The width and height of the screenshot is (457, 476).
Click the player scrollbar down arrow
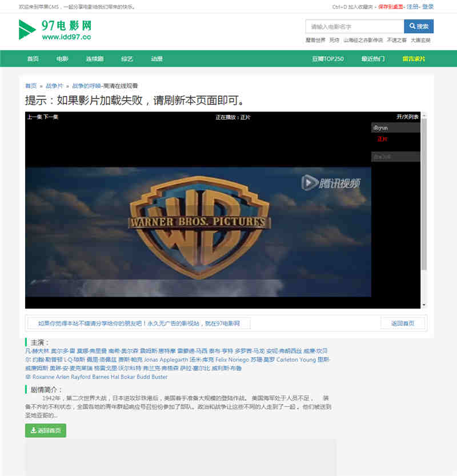424,306
